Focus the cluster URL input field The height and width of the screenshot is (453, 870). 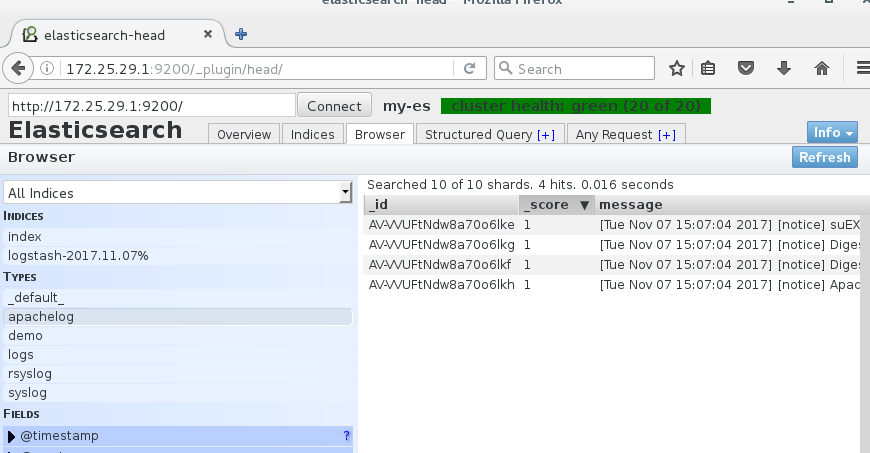[x=152, y=105]
